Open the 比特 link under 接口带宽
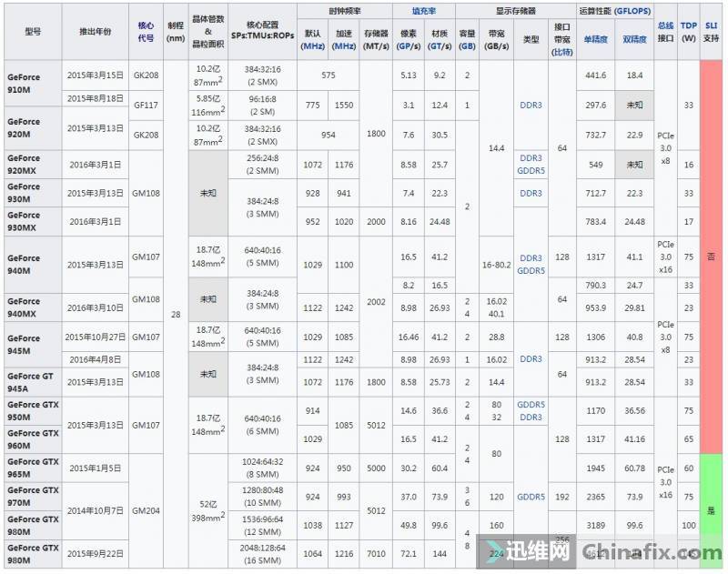728x574 pixels. tap(561, 52)
